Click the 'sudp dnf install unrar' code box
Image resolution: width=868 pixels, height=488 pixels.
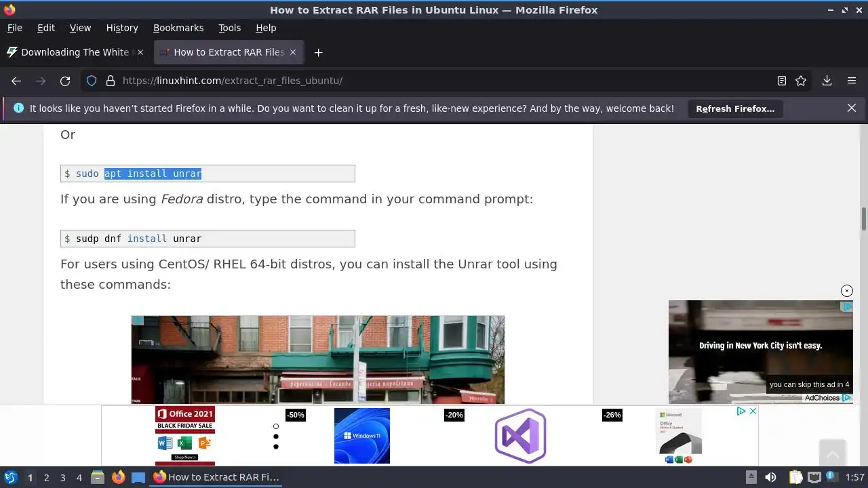tap(208, 239)
